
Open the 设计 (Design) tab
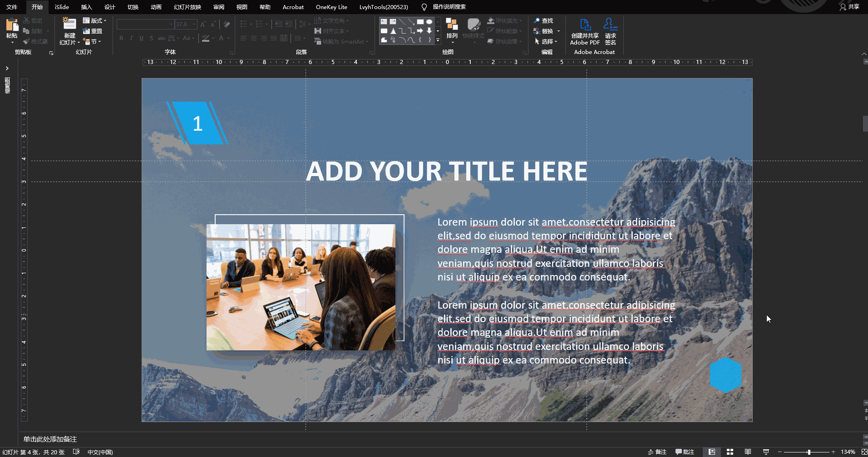109,7
